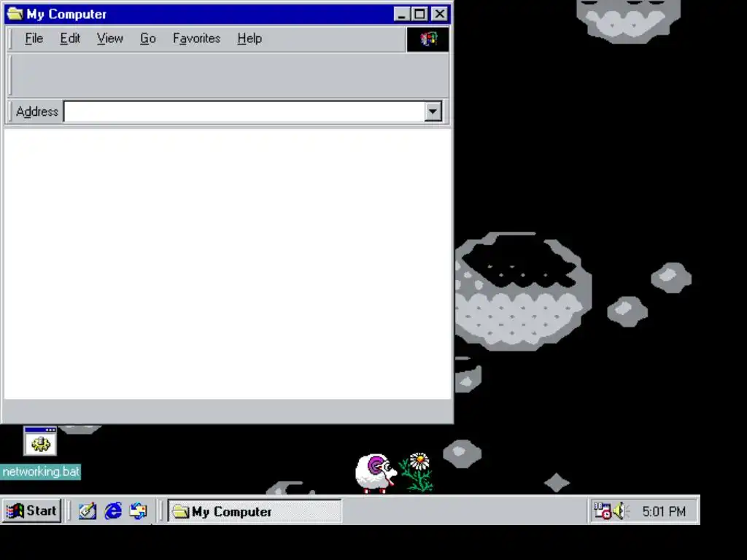Click the My Computer folder icon in title bar
The width and height of the screenshot is (747, 560).
[15, 14]
